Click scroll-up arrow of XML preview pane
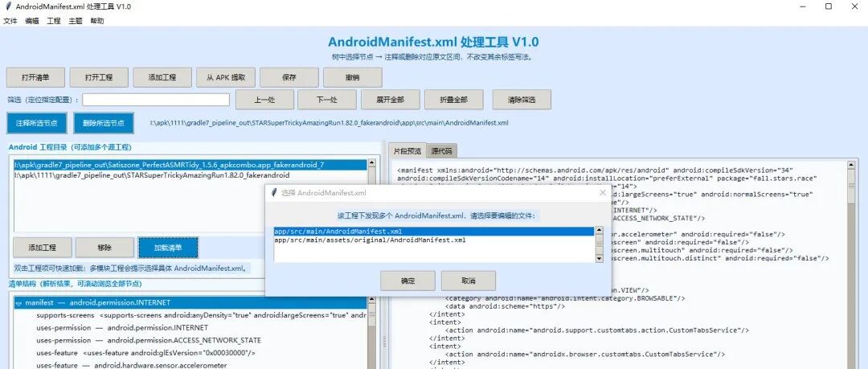The width and height of the screenshot is (868, 369). coord(851,164)
